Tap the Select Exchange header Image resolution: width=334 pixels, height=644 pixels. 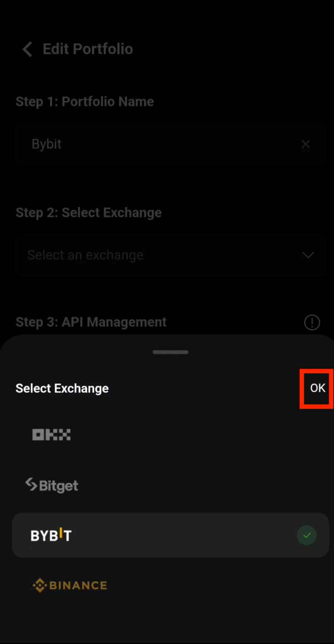[62, 388]
